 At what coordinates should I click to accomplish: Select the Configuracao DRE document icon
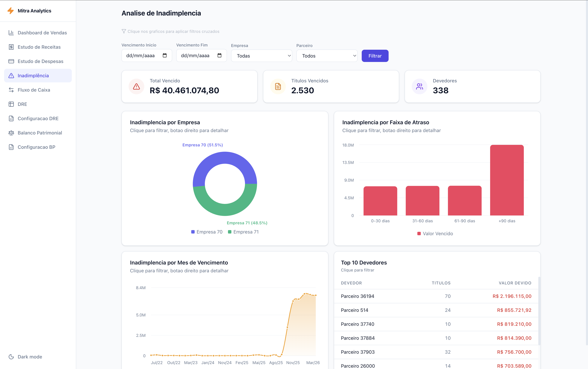coord(11,118)
